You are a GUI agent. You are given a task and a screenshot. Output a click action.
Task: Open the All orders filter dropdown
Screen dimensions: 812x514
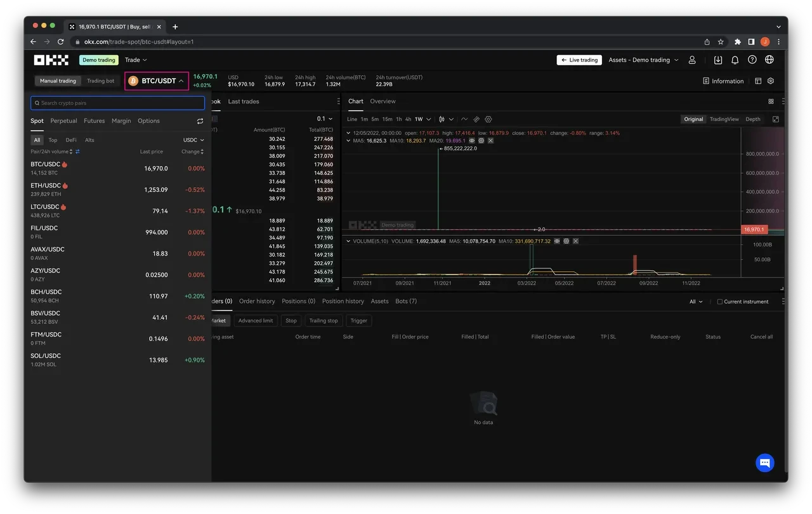click(696, 302)
